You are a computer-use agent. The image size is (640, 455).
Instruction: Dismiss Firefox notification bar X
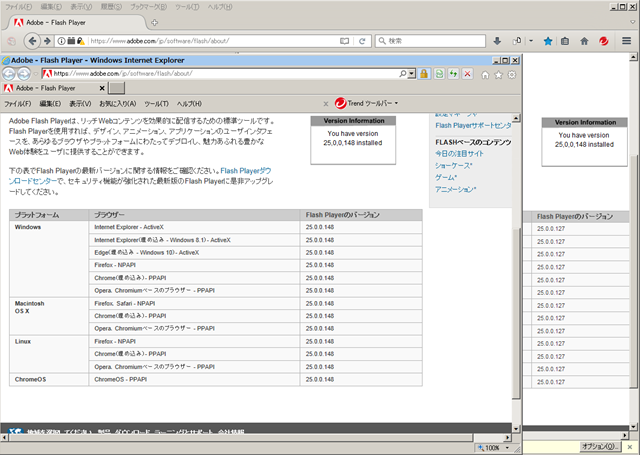click(x=629, y=447)
